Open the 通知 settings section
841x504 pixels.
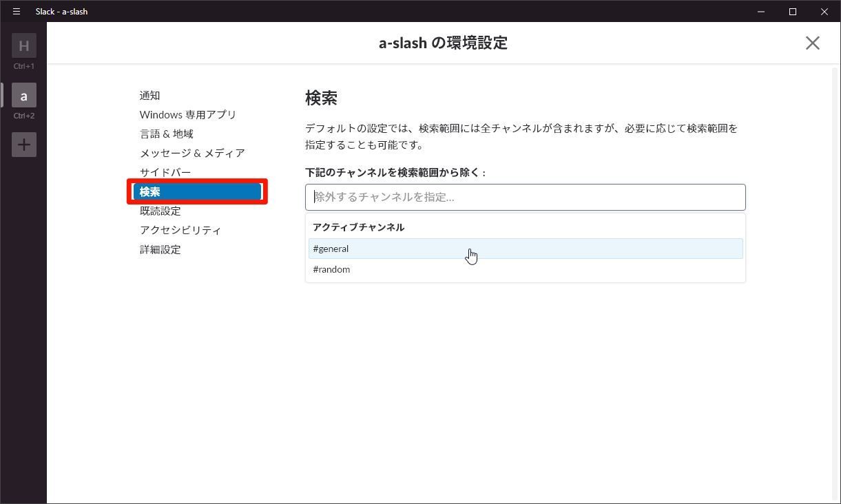click(150, 96)
